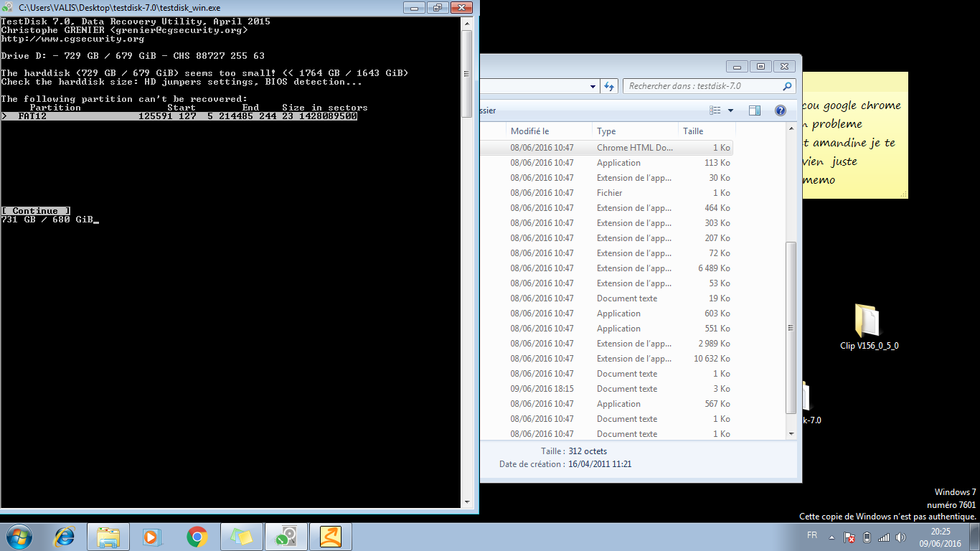Select the extension row sized 6 489 Ko
Image resolution: width=980 pixels, height=551 pixels.
(x=608, y=268)
